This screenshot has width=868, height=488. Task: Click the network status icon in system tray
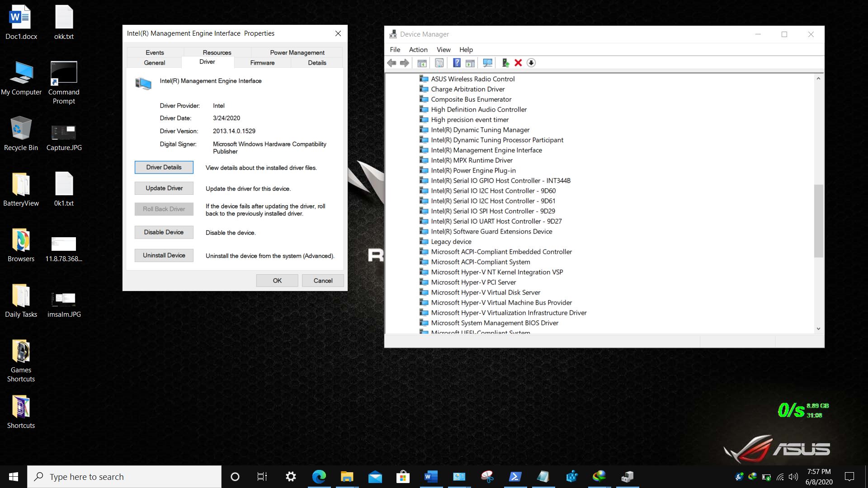point(780,476)
